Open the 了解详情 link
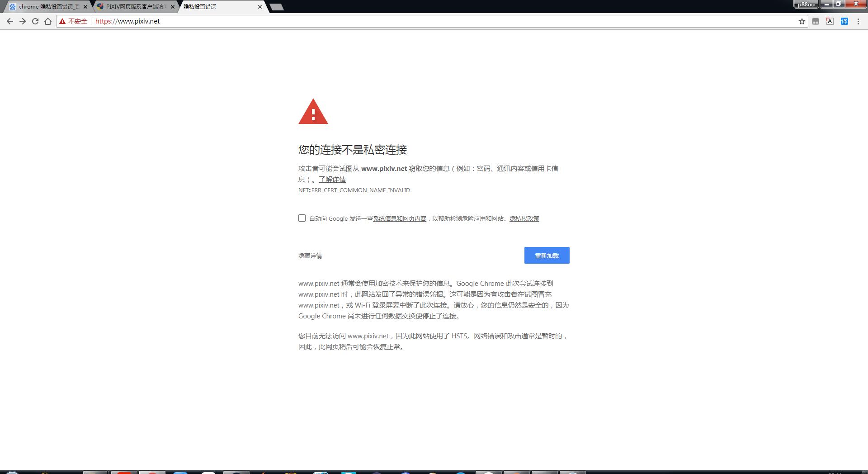This screenshot has width=868, height=474. [332, 180]
